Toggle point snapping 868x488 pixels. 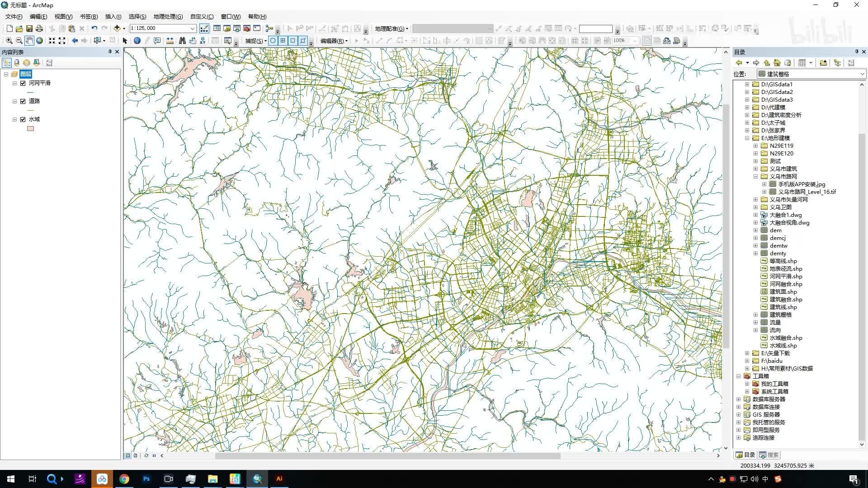(273, 41)
